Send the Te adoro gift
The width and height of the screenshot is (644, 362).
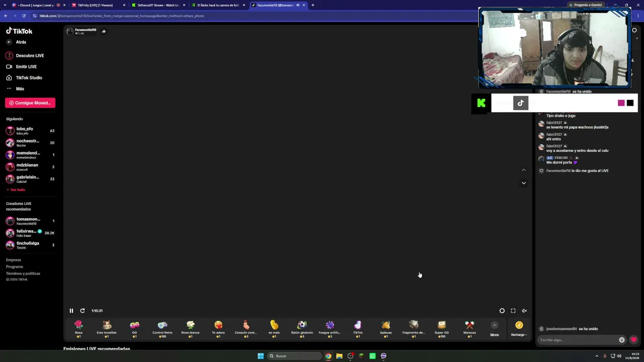(x=218, y=328)
